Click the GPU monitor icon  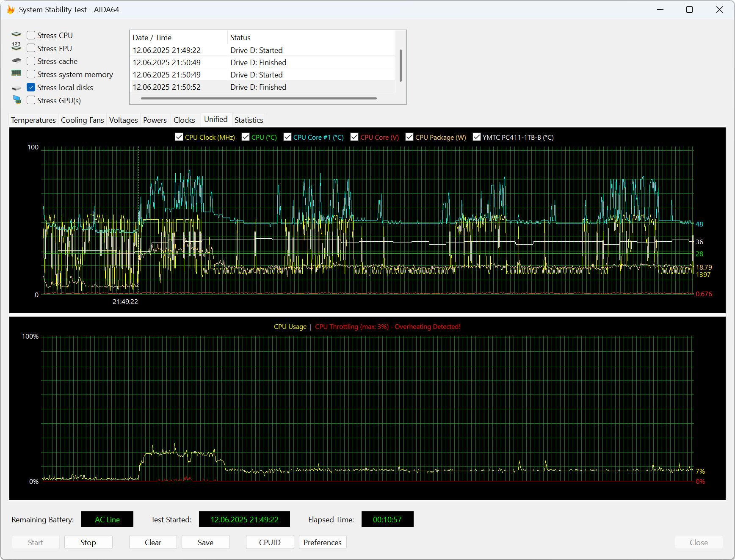pos(17,100)
